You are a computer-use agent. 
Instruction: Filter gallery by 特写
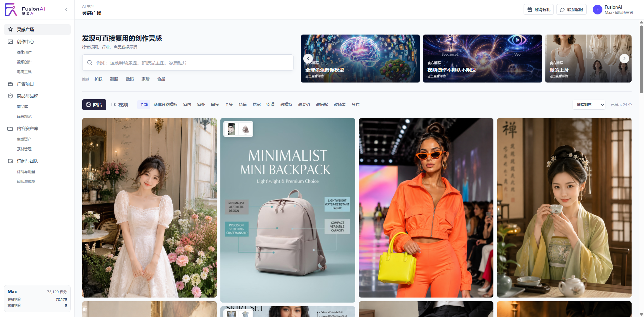click(243, 105)
